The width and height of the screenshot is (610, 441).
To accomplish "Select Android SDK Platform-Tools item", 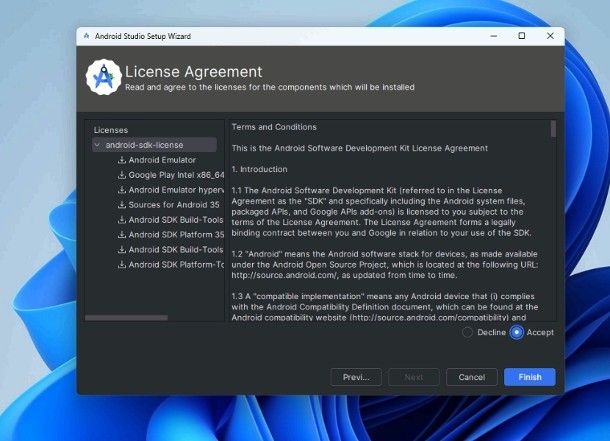I will point(176,264).
